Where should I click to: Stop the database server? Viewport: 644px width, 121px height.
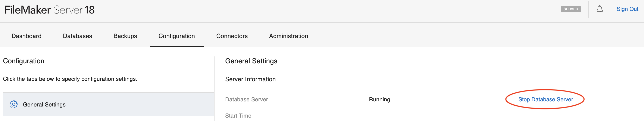pyautogui.click(x=545, y=99)
